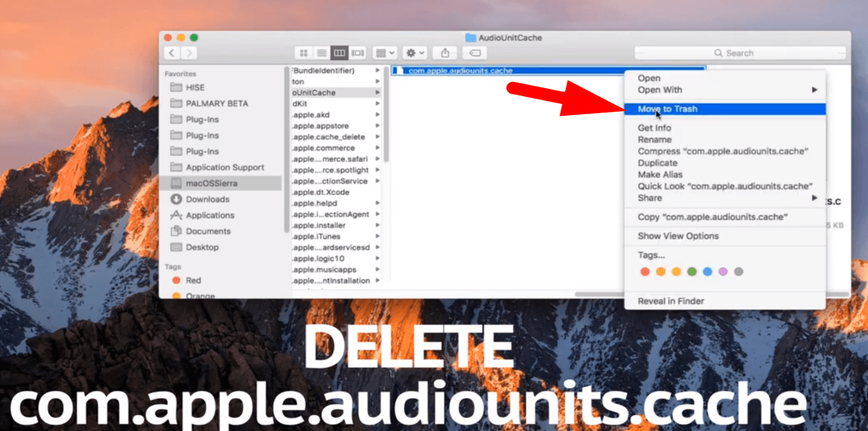Click the Finder Search field
The image size is (868, 431).
[740, 53]
